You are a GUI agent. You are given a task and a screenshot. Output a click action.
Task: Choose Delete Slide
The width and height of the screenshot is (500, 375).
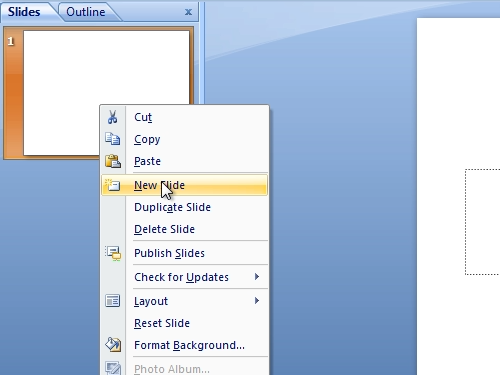click(x=185, y=229)
